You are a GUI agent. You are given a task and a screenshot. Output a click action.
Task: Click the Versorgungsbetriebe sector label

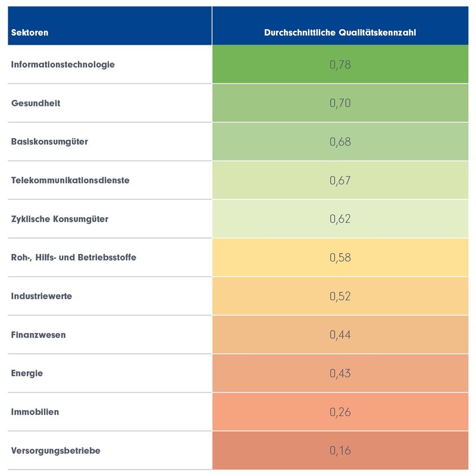(x=56, y=451)
